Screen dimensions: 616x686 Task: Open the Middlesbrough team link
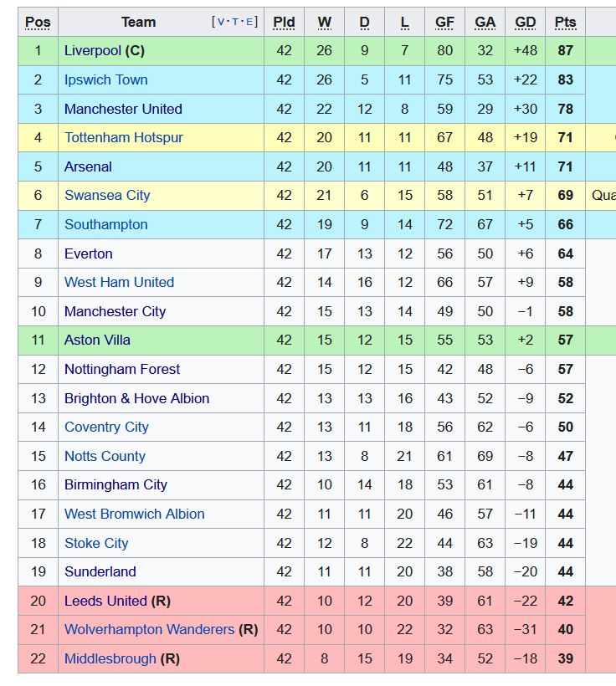(x=110, y=659)
